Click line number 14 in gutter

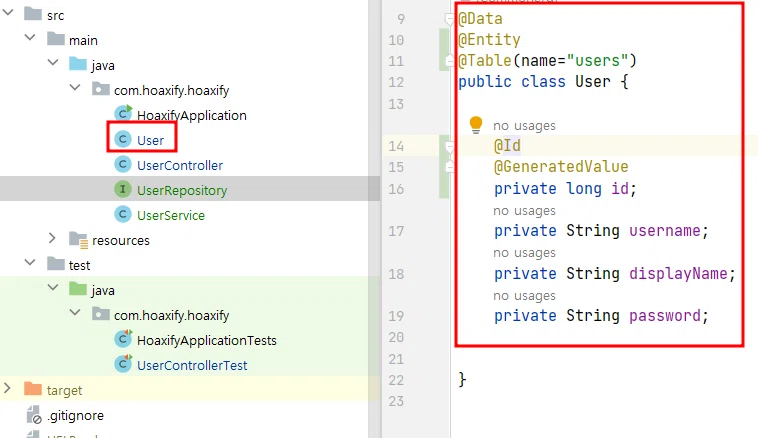pyautogui.click(x=396, y=146)
